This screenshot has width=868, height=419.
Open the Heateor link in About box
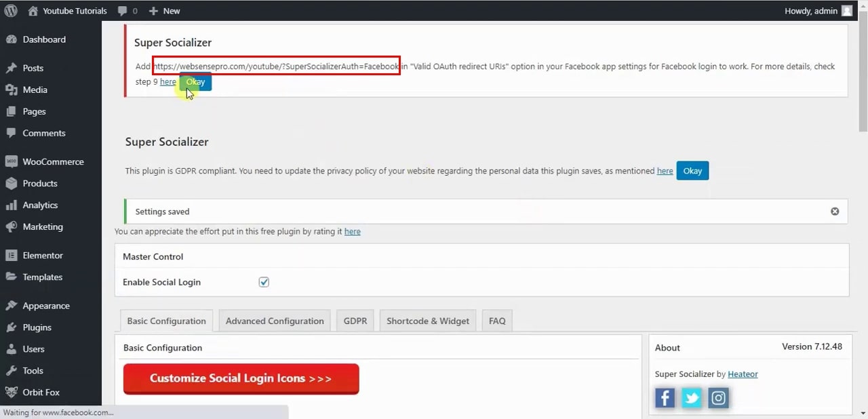click(743, 374)
